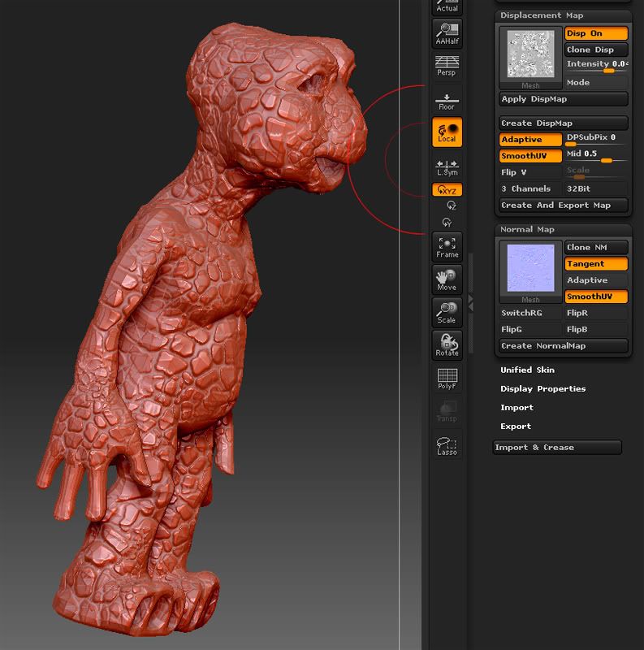
Task: Turn off Disp On toggle
Action: tap(596, 33)
